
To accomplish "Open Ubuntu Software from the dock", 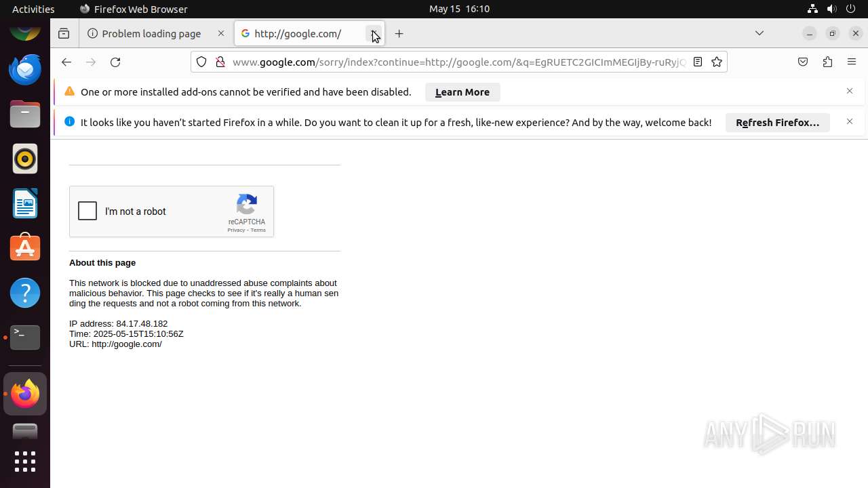I will point(25,248).
